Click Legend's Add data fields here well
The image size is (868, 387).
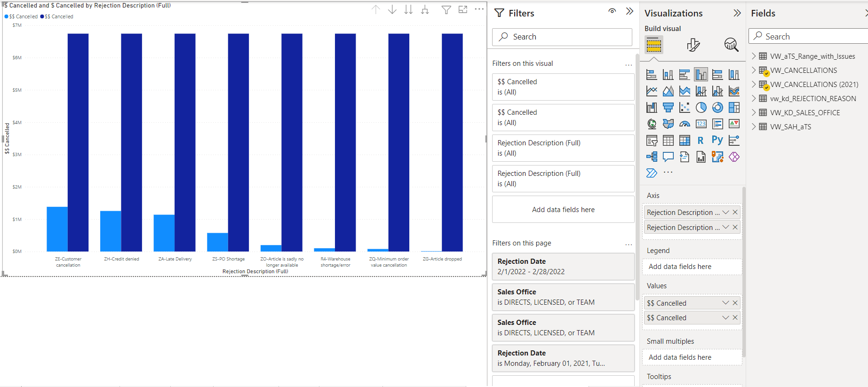tap(692, 267)
